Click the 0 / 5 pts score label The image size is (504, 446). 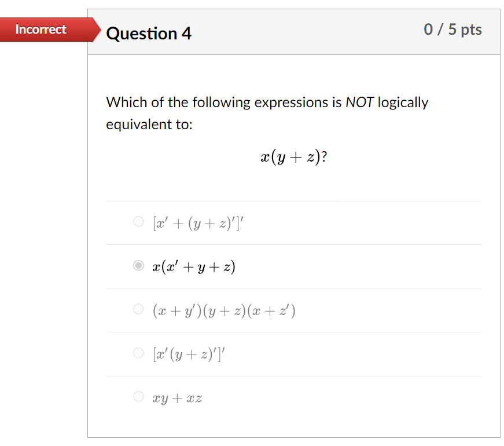(x=453, y=29)
